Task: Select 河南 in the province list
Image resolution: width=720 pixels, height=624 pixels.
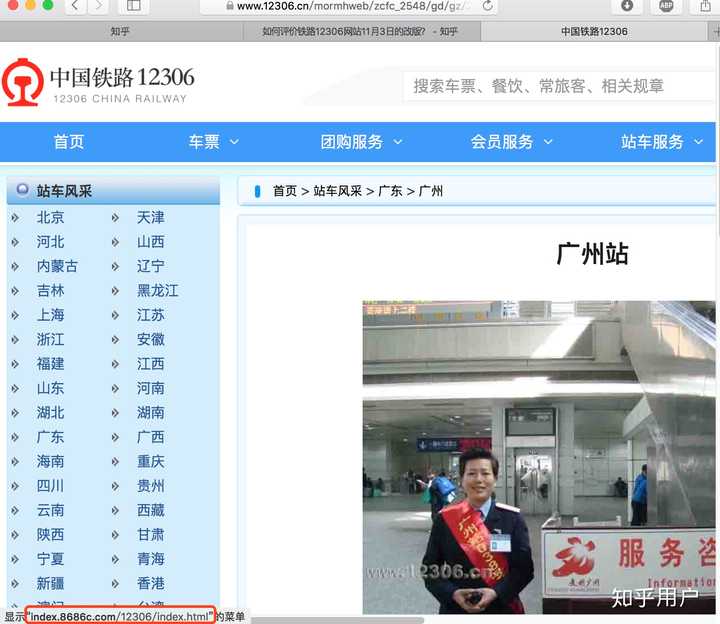Action: tap(151, 388)
